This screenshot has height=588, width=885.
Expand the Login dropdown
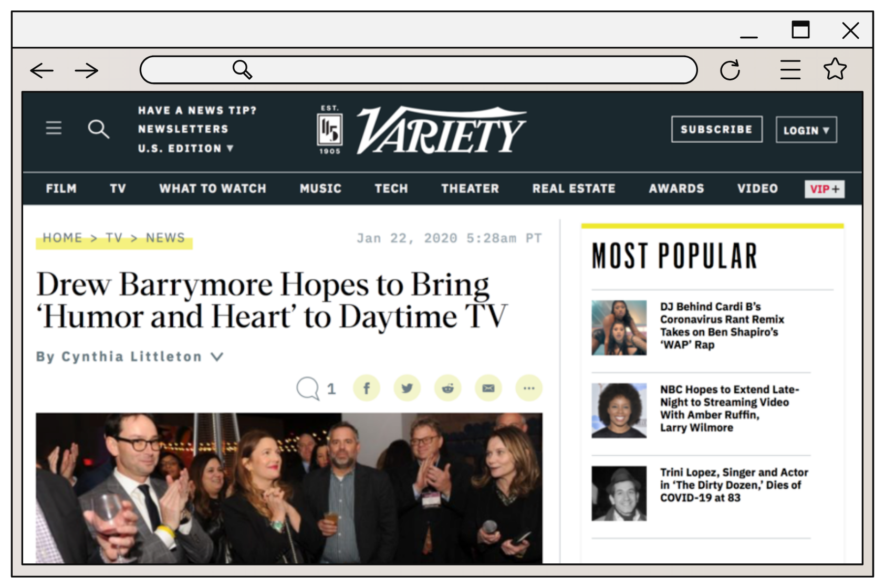click(806, 130)
